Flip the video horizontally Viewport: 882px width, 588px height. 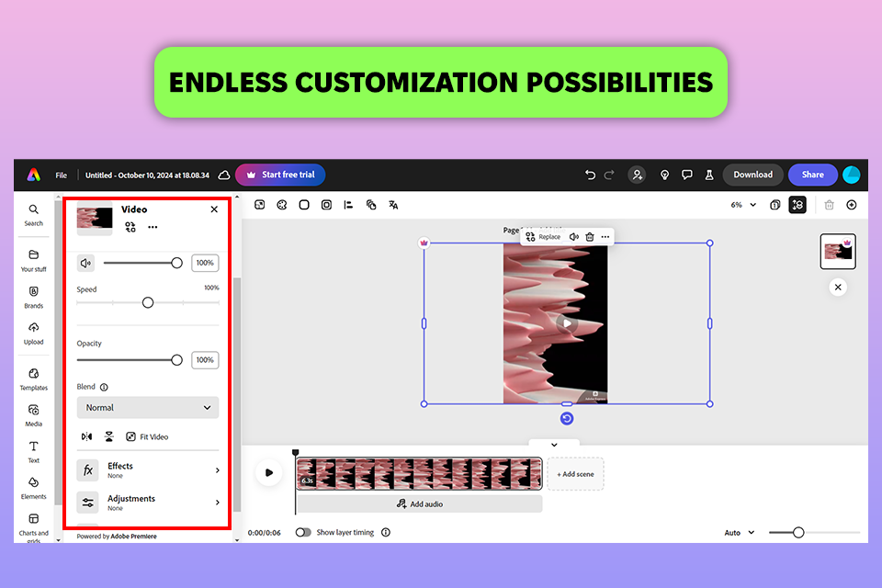[x=86, y=436]
